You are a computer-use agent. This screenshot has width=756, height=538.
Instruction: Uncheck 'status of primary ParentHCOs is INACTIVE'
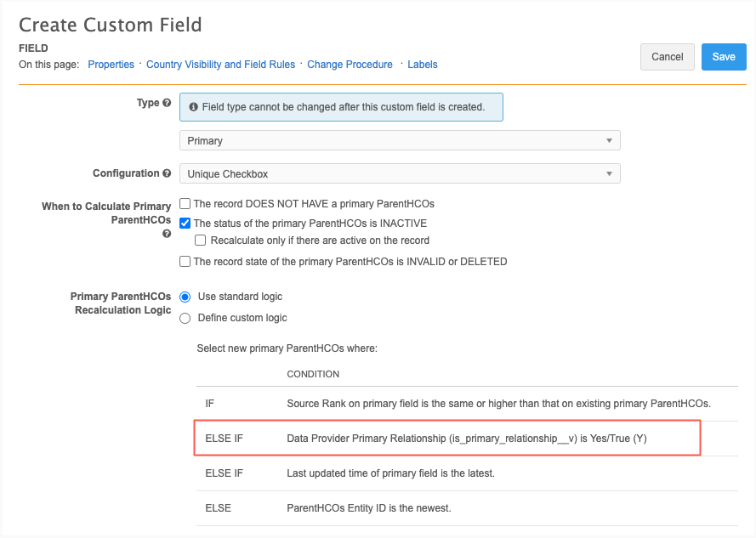pos(185,224)
